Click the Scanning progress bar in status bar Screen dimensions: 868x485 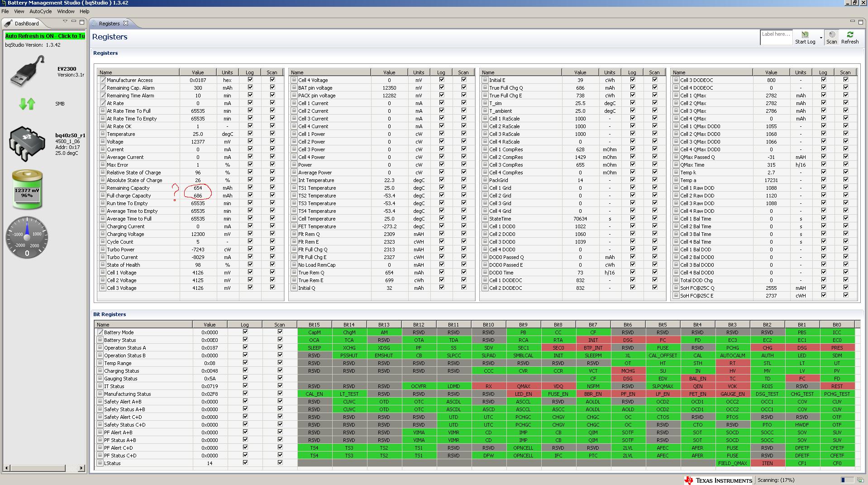pos(847,480)
